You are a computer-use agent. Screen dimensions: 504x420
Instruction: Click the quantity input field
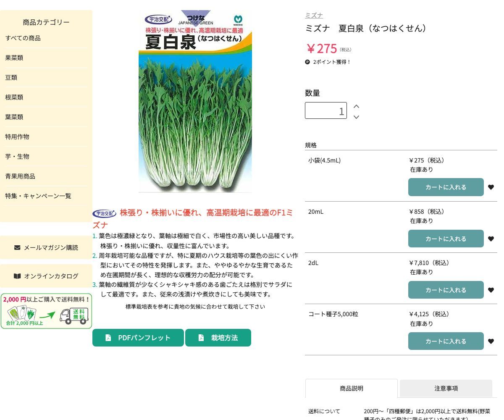[325, 111]
